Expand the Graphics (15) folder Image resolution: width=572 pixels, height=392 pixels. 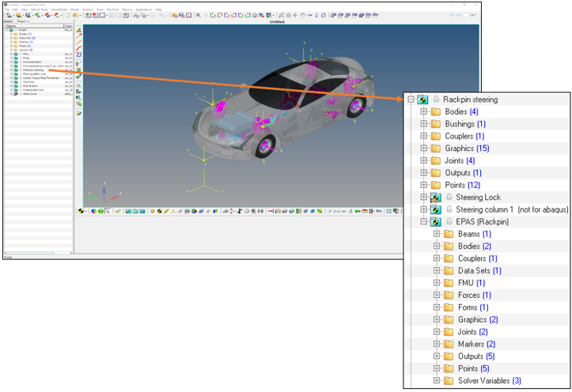click(x=424, y=149)
